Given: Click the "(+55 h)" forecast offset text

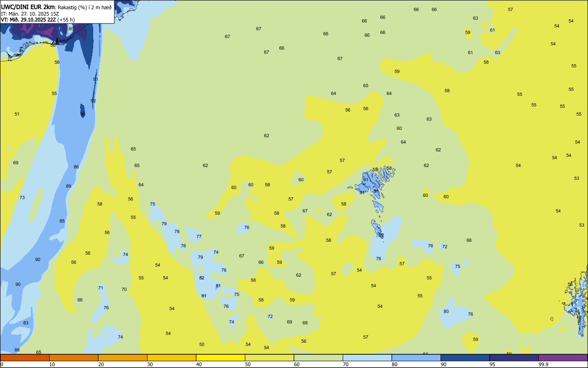Looking at the screenshot, I should point(66,20).
